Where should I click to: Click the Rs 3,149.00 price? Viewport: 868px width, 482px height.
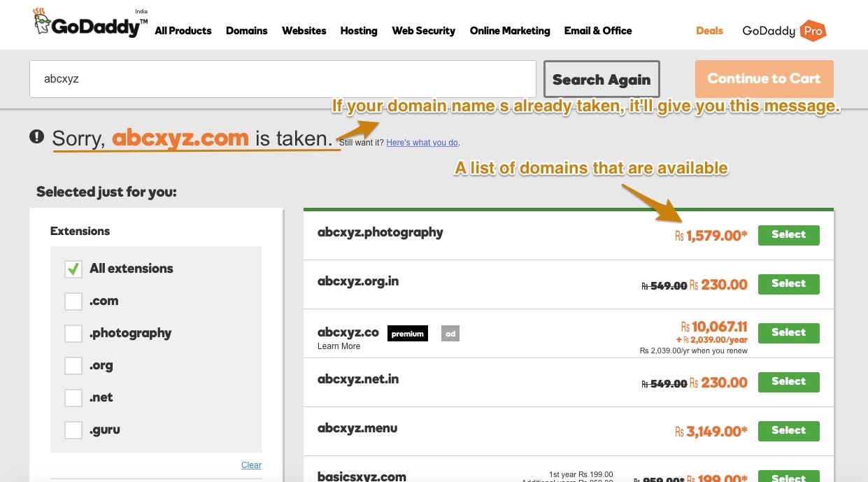pos(711,432)
